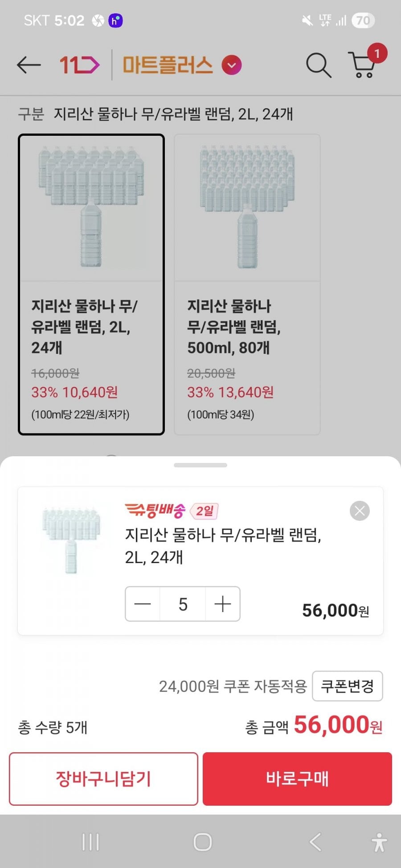Screen dimensions: 401x868
Task: Tap the accessibility shortcut icon
Action: click(x=379, y=842)
